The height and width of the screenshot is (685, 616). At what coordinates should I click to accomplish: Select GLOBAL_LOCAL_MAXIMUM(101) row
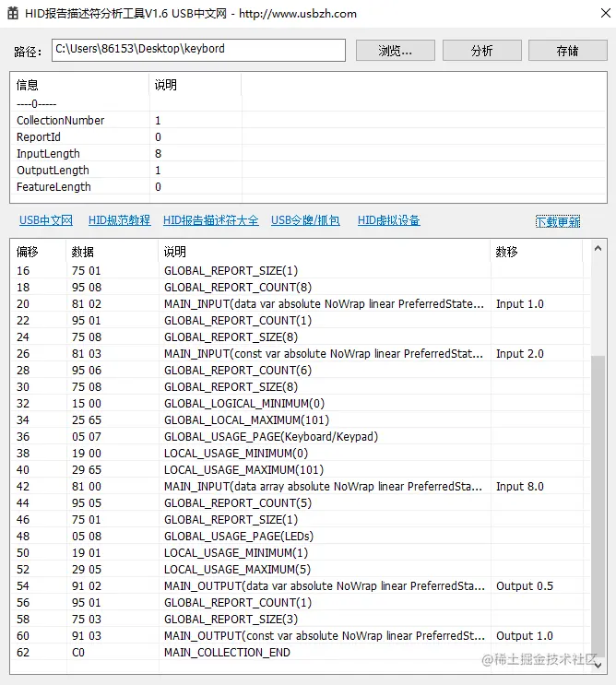301,419
